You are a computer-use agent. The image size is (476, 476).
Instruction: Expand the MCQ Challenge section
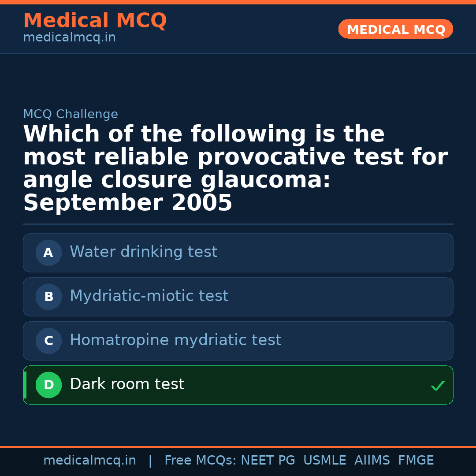[71, 114]
